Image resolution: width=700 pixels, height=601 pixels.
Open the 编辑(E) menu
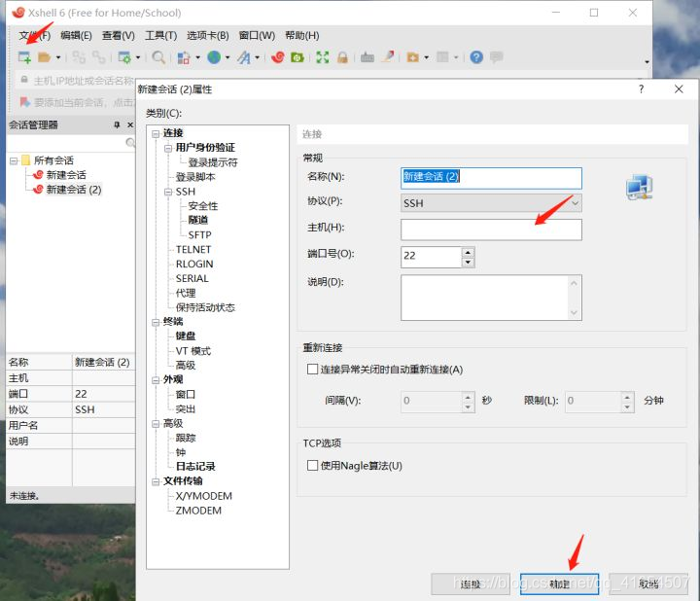[x=76, y=35]
